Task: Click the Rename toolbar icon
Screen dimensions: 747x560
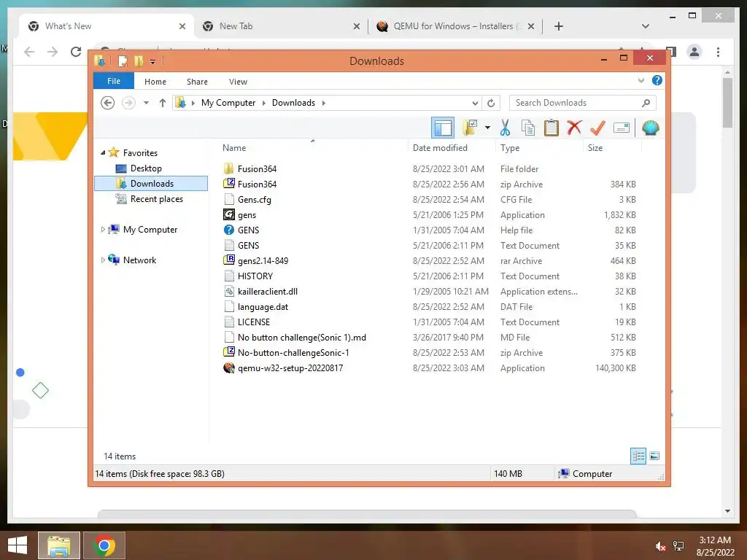Action: 622,128
